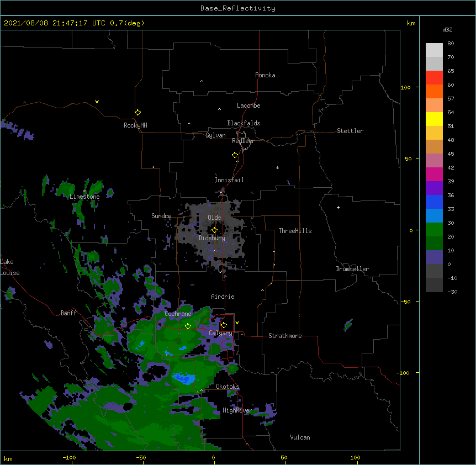476x465 pixels.
Task: Select the 0 dBZ purple-blue swatch
Action: tap(434, 257)
